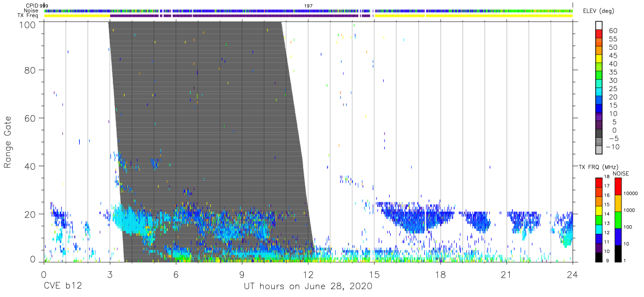This screenshot has height=297, width=644.
Task: Click the y-axis Range Gate tick '60'
Action: [31, 118]
